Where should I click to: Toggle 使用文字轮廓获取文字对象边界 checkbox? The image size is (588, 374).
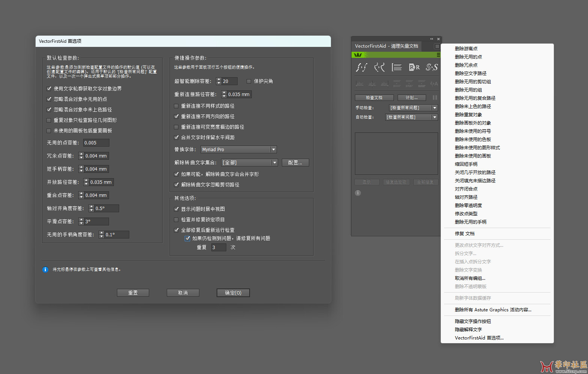49,89
